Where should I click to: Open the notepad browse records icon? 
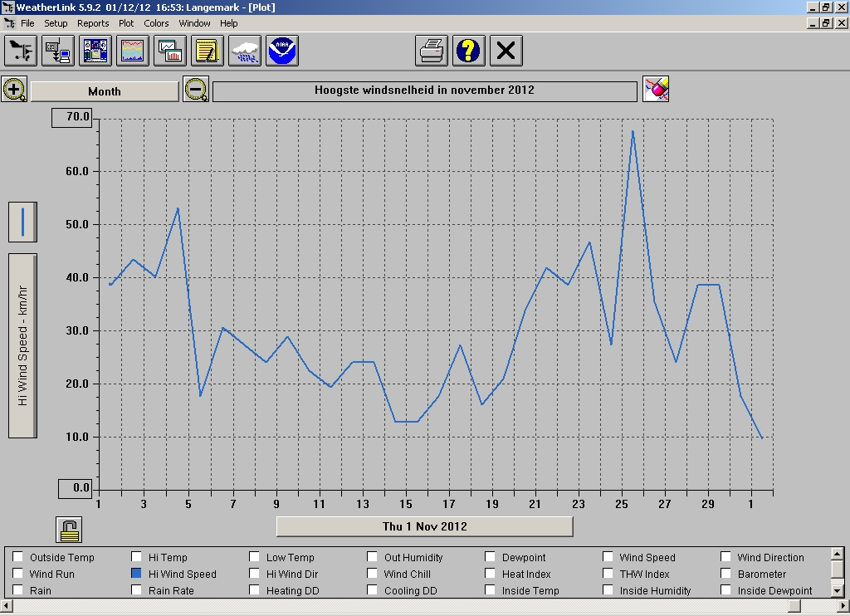(208, 51)
